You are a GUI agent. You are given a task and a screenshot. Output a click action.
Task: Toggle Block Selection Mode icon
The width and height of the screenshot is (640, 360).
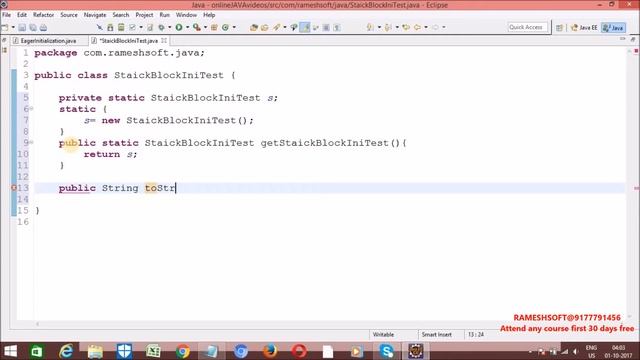(326, 27)
